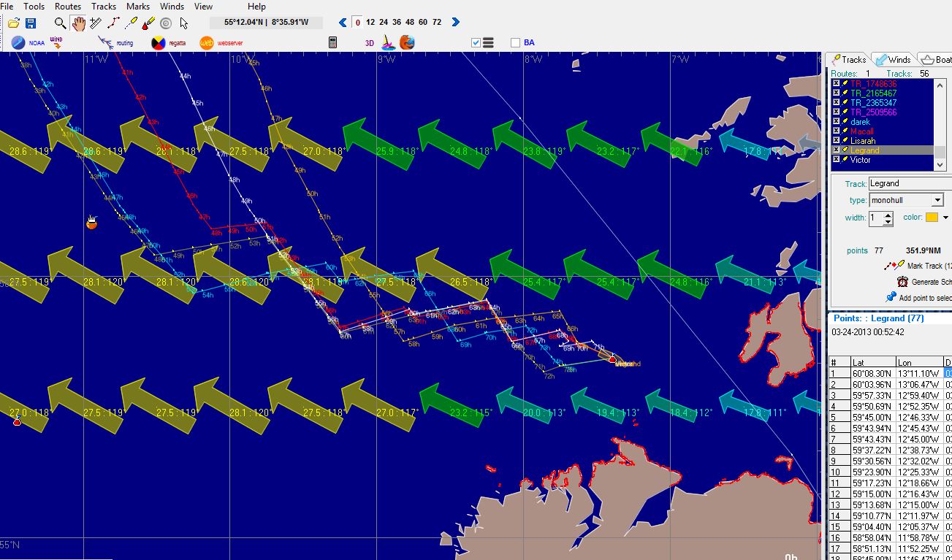
Task: Uncheck the checkbox beside the list icon
Action: pos(476,43)
